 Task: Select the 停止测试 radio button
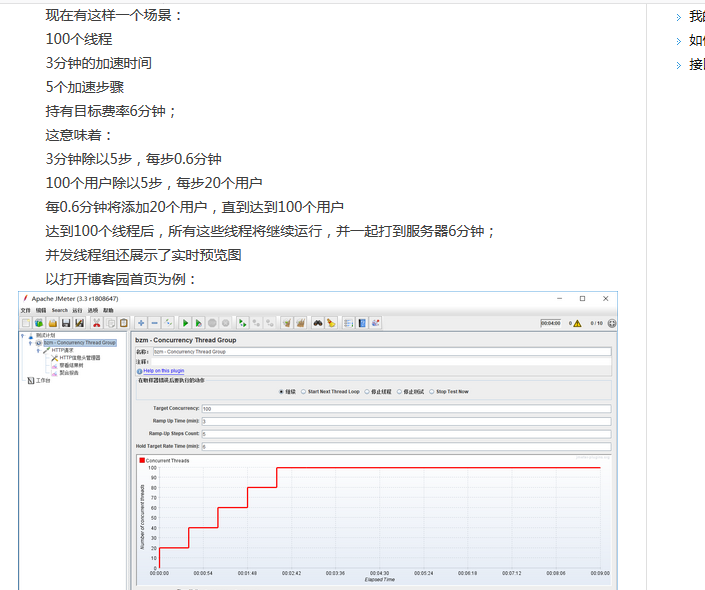coord(399,392)
